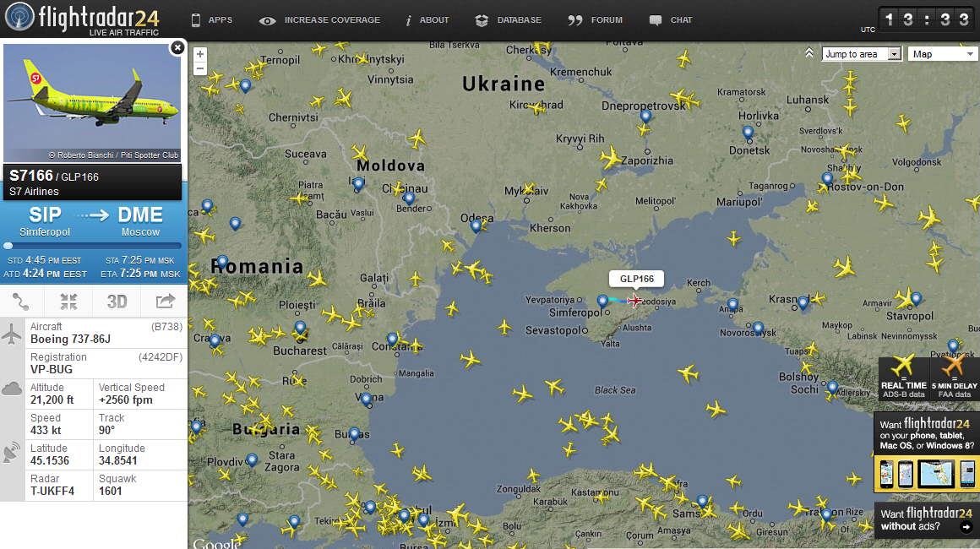Image resolution: width=980 pixels, height=549 pixels.
Task: Collapse the top controls with double chevron
Action: coord(808,53)
